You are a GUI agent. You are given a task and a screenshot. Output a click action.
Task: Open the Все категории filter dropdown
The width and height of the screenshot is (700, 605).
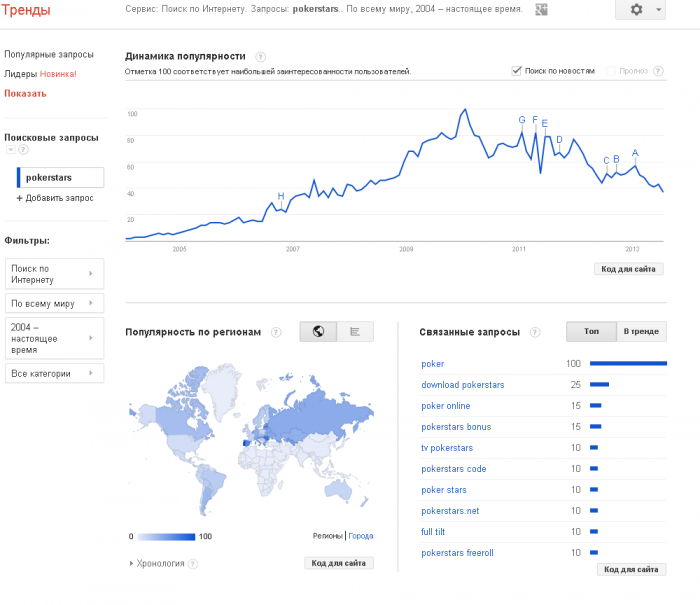click(54, 374)
